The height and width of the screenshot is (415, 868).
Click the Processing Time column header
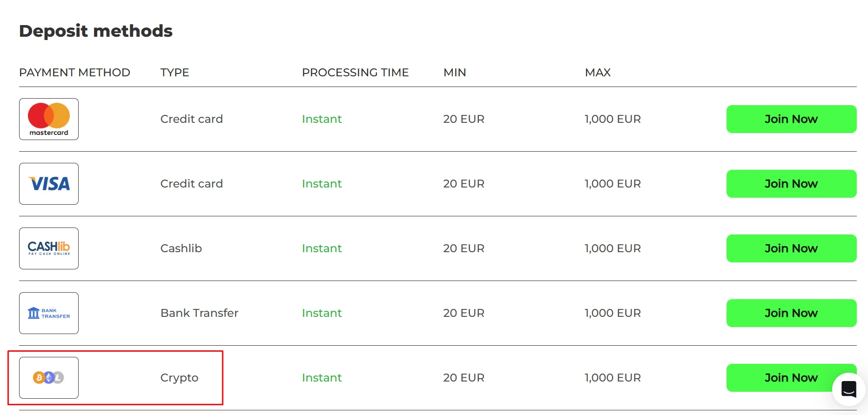pyautogui.click(x=355, y=73)
